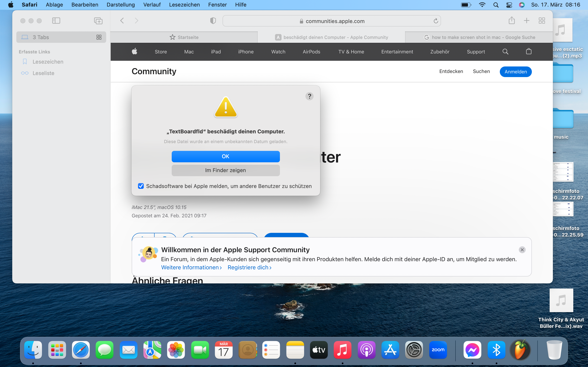Open the Registriere dich chevron link
Image resolution: width=588 pixels, height=367 pixels.
(249, 267)
